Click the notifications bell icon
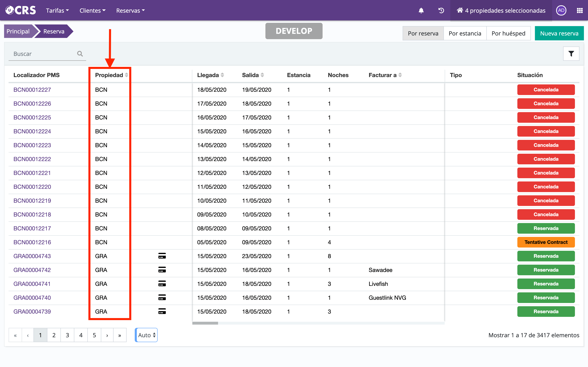588x367 pixels. pos(421,10)
